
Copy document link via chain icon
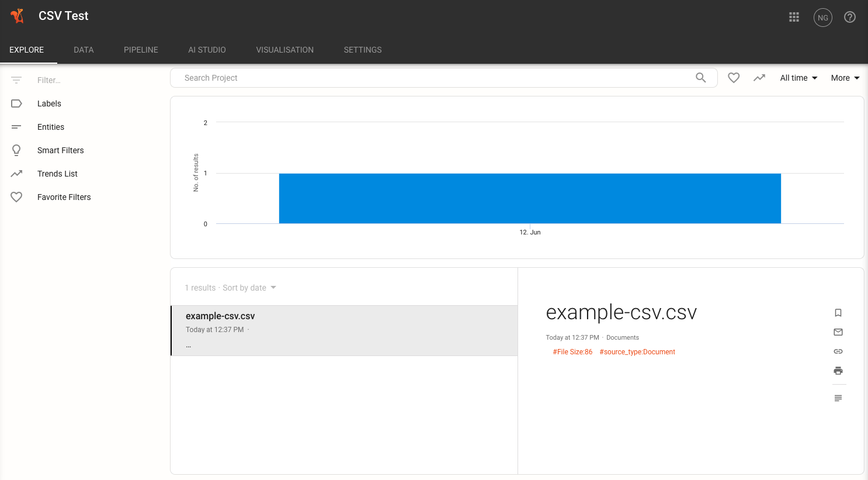[x=838, y=351]
